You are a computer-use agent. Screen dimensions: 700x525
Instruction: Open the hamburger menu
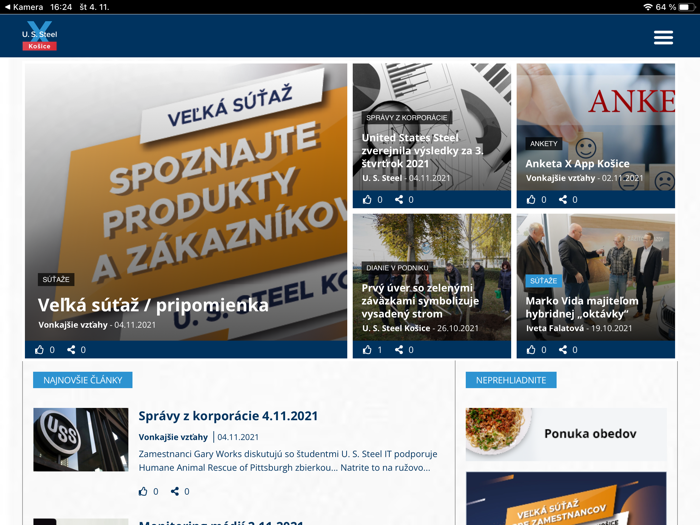click(x=663, y=38)
